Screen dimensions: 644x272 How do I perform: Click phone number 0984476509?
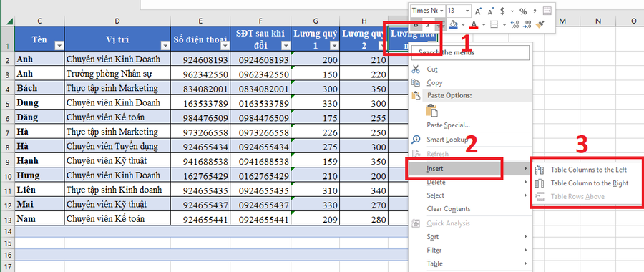pos(260,117)
